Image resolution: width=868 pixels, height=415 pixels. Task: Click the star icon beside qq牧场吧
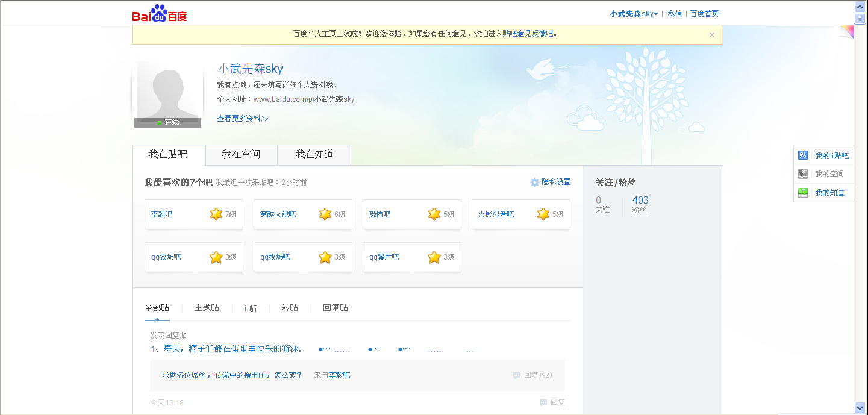coord(325,257)
